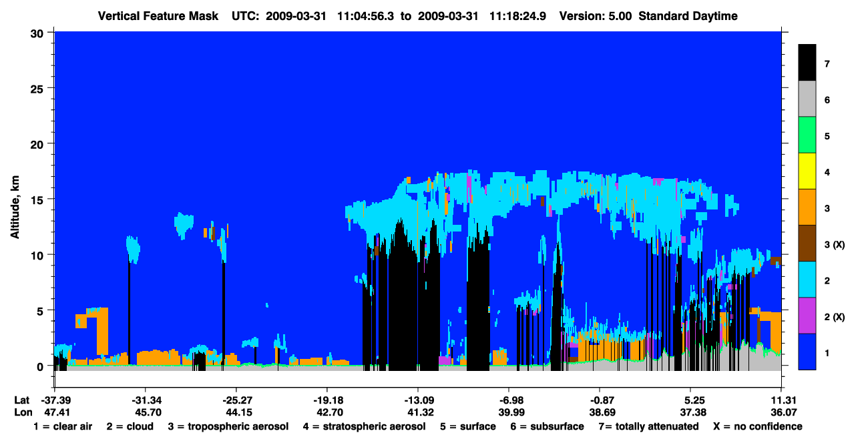The image size is (868, 445).
Task: Click latitude value -13.09
Action: tap(418, 400)
